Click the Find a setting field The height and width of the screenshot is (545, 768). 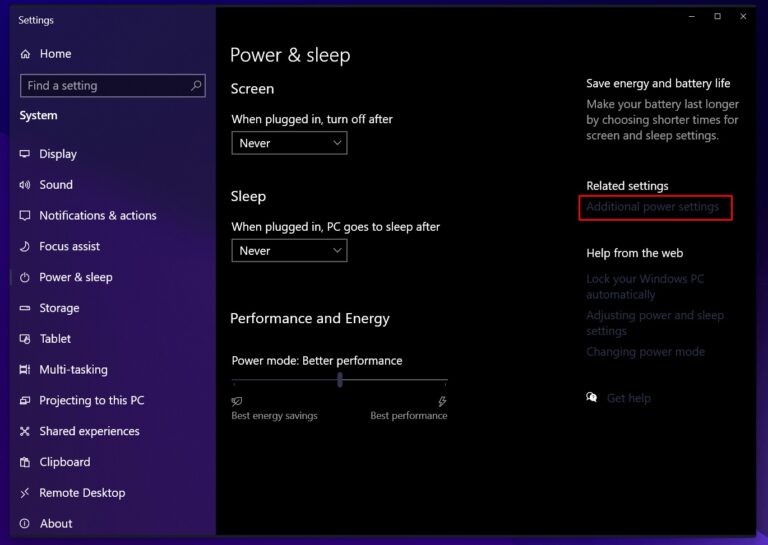pos(113,86)
